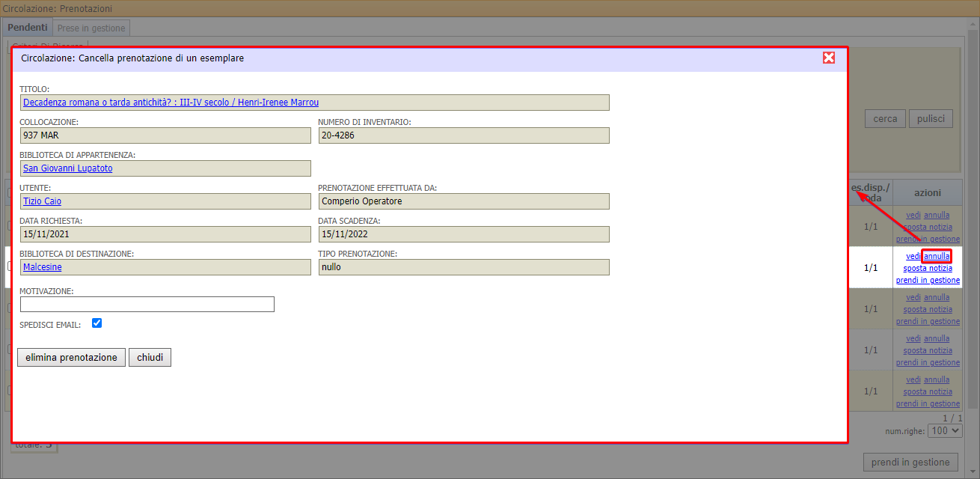980x479 pixels.
Task: Open the Tizio Caio user link
Action: pyautogui.click(x=42, y=201)
